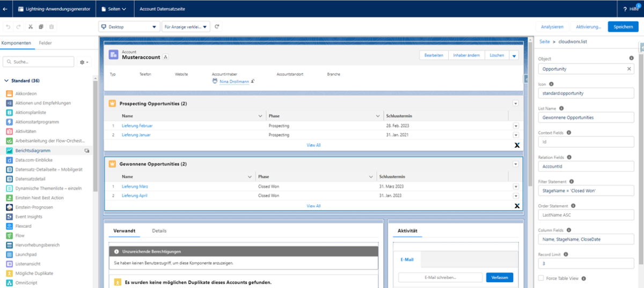Enable the Force Table View checkbox
Viewport: 644px width, 288px height.
[541, 278]
